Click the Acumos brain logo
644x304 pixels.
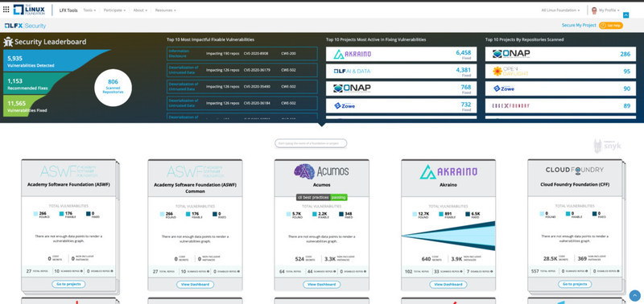click(x=304, y=171)
